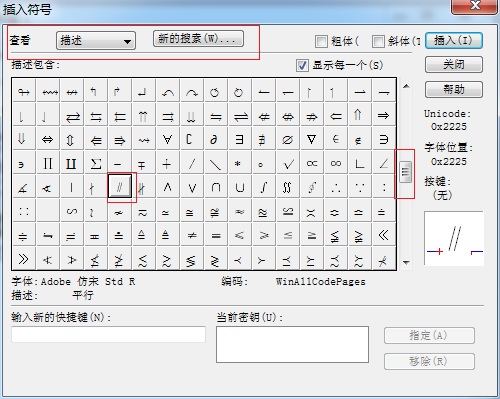Click the symbol grid scrollbar thumb
The height and width of the screenshot is (399, 500).
tap(405, 172)
